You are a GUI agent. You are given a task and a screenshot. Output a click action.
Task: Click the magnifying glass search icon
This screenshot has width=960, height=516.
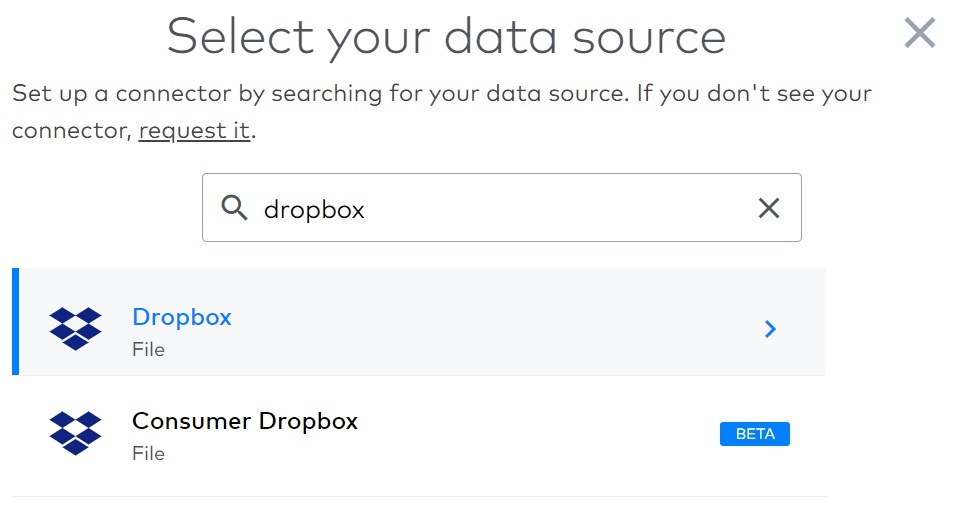point(234,208)
